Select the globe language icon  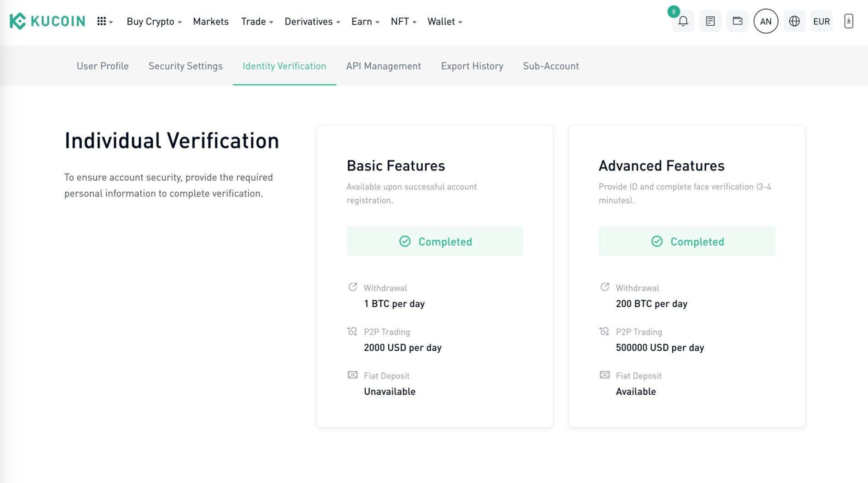tap(794, 21)
